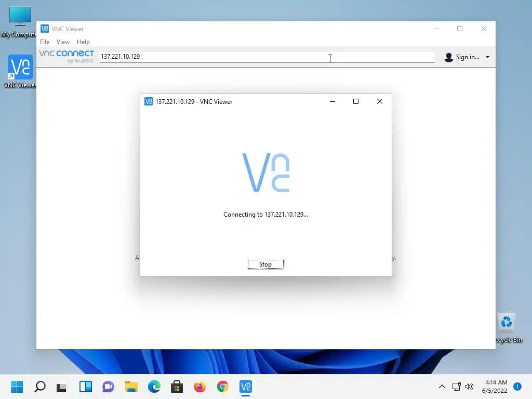
Task: Open File Explorer from taskbar
Action: coord(131,387)
